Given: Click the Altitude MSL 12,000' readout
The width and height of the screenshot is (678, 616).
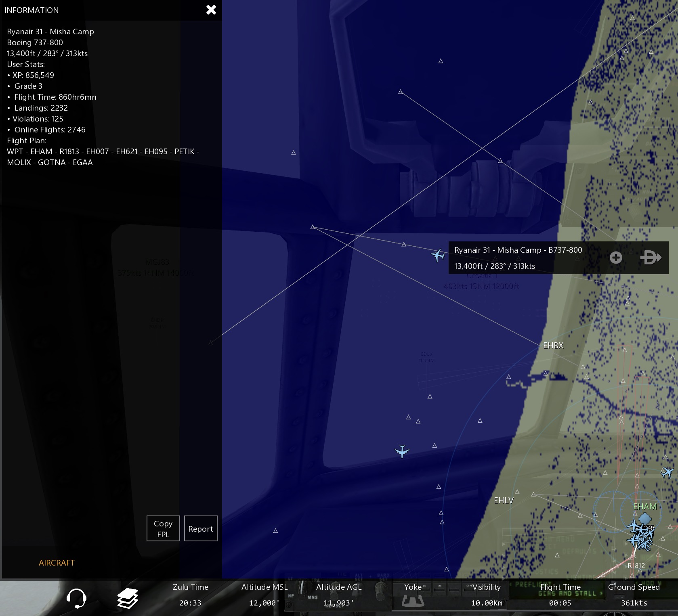Looking at the screenshot, I should 264,595.
